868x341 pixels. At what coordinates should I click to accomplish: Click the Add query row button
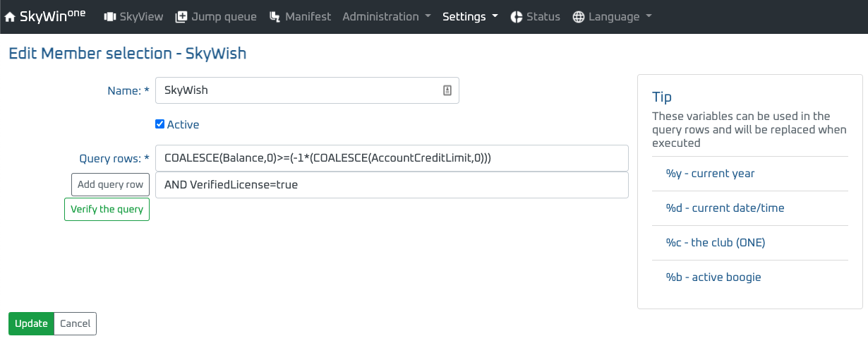(x=110, y=185)
